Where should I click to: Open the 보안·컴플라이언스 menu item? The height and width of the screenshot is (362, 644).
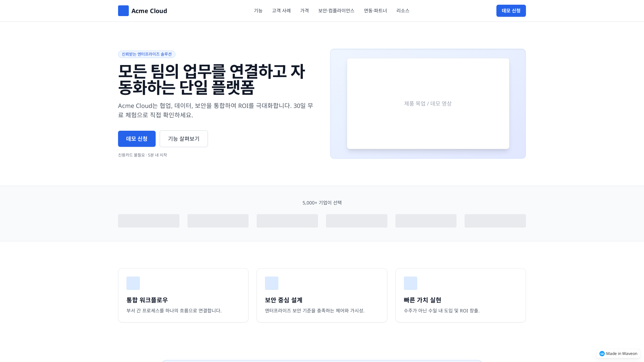336,10
